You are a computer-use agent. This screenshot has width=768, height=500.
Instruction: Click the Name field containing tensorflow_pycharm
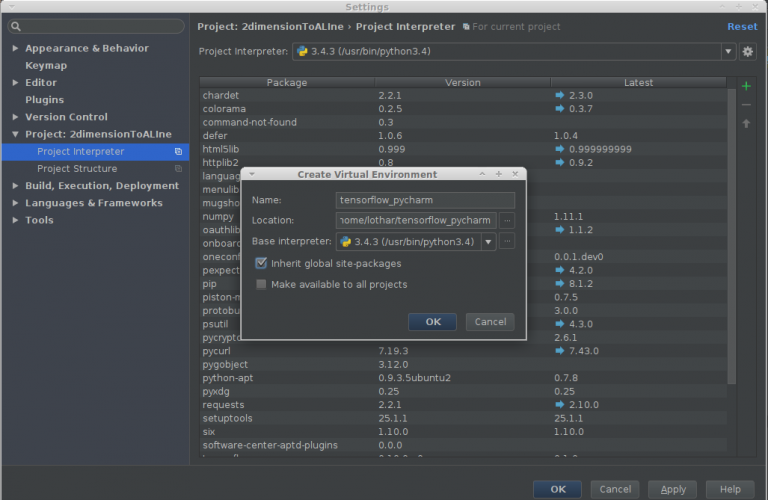click(x=425, y=200)
